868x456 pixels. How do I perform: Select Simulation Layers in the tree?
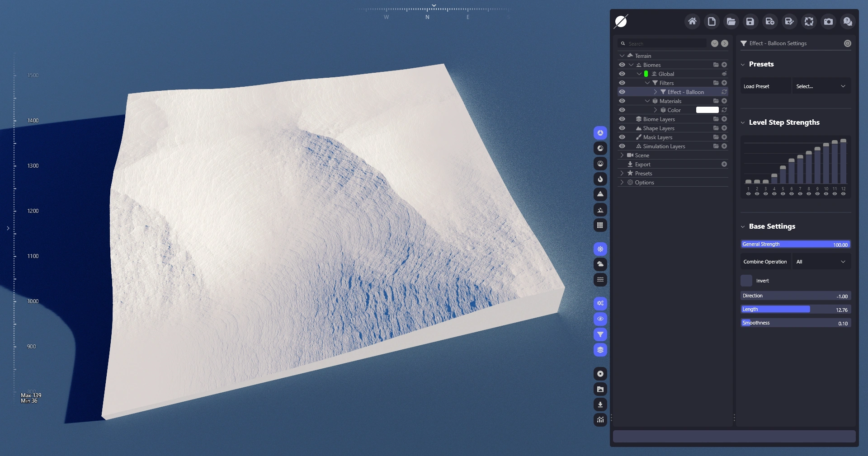coord(664,146)
